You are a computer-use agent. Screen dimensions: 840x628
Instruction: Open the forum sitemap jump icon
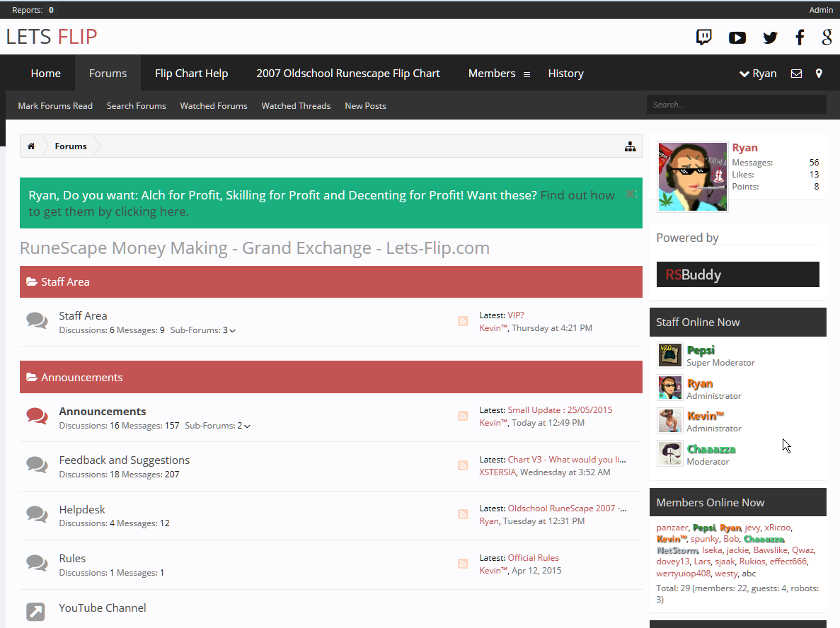tap(630, 146)
